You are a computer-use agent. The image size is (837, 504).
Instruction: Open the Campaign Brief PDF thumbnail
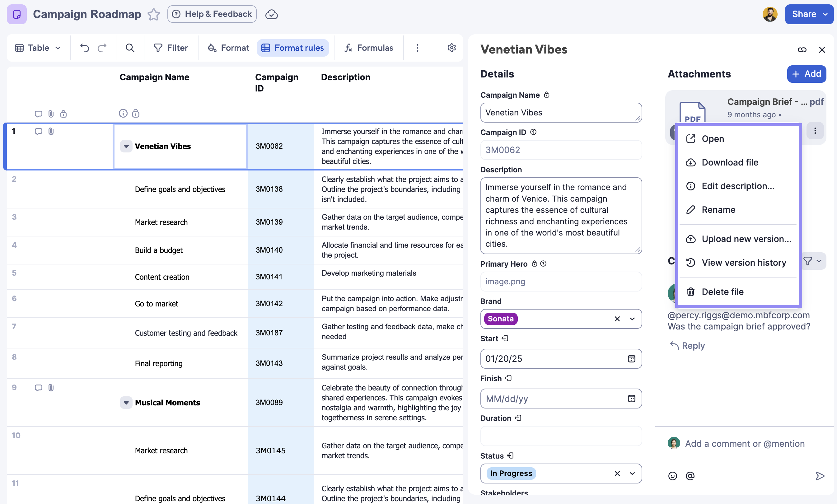(692, 112)
